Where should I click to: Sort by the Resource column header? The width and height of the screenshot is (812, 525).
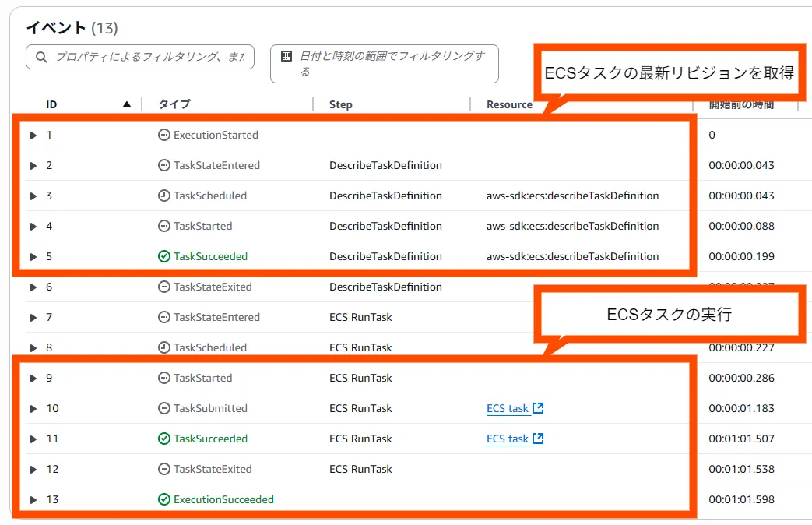pos(509,104)
